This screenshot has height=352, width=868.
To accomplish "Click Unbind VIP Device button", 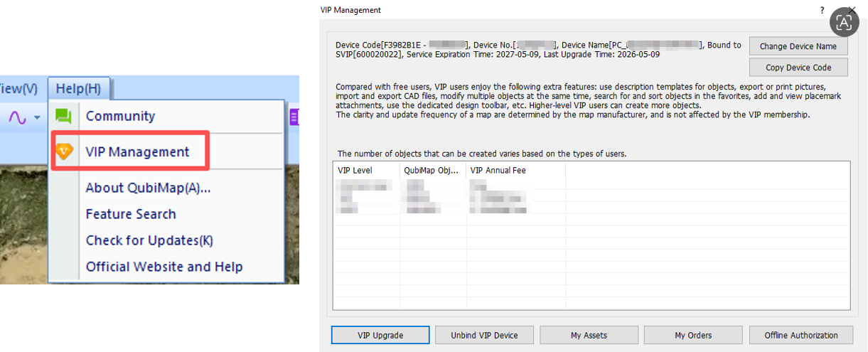I will 484,335.
